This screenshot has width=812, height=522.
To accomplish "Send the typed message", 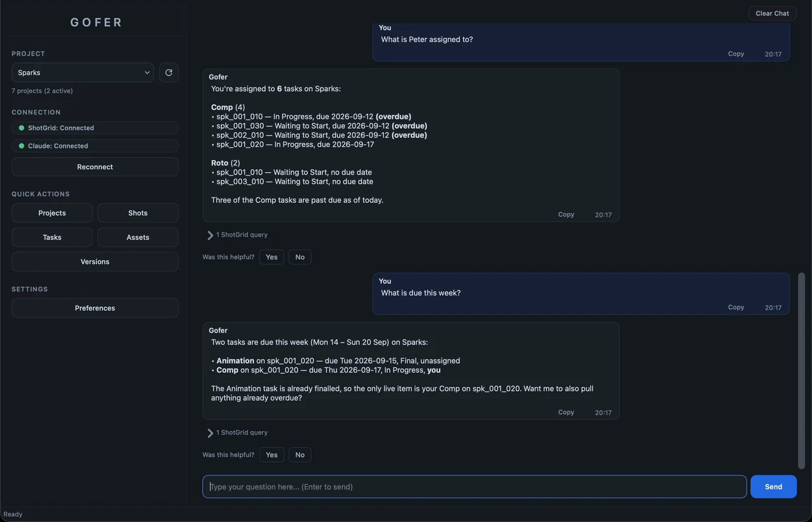I will click(774, 487).
